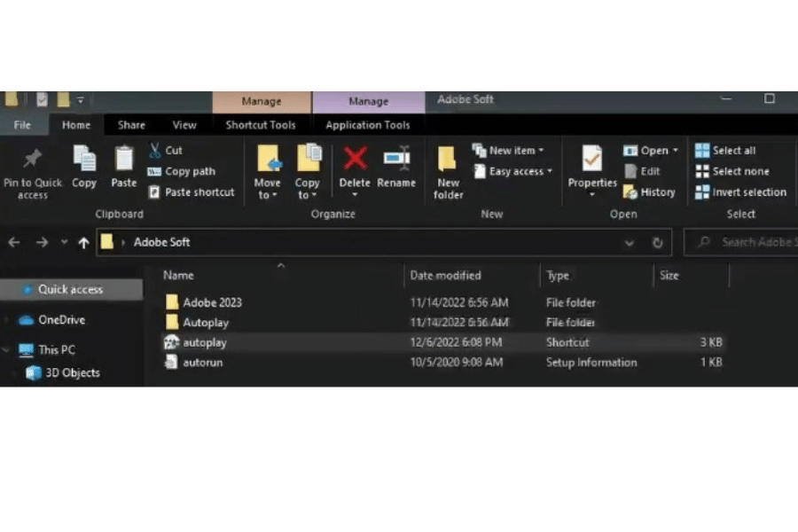Click the Rename icon in Organize group
Viewport: 798px width, 532px height.
396,160
